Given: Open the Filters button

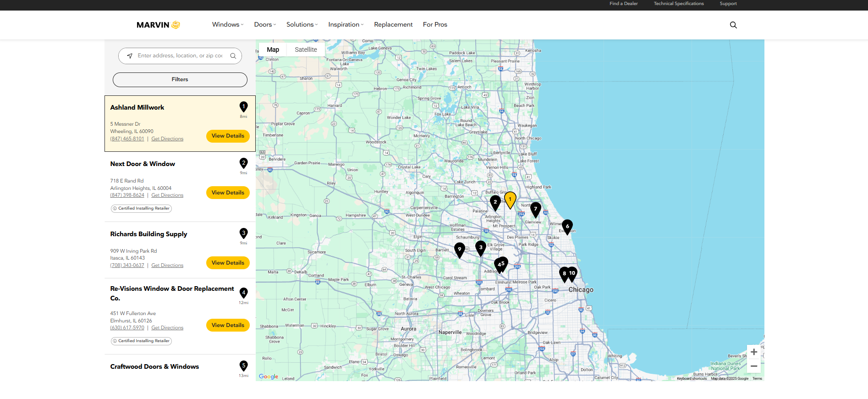Looking at the screenshot, I should coord(180,80).
